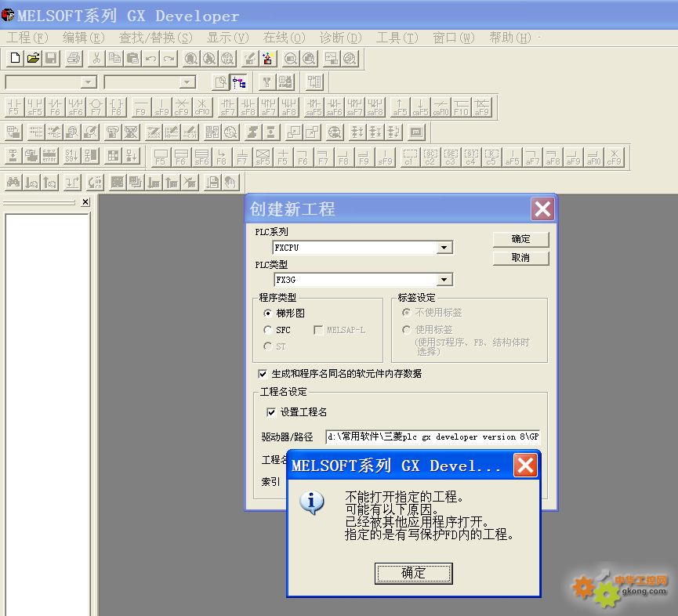Select the SFC program type radio
Image resolution: width=678 pixels, height=616 pixels.
tap(277, 330)
